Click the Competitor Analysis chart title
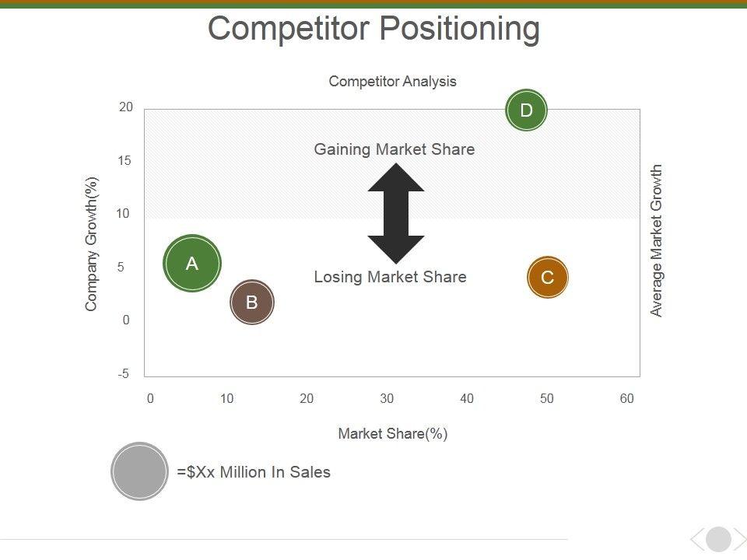This screenshot has height=560, width=747. tap(392, 82)
